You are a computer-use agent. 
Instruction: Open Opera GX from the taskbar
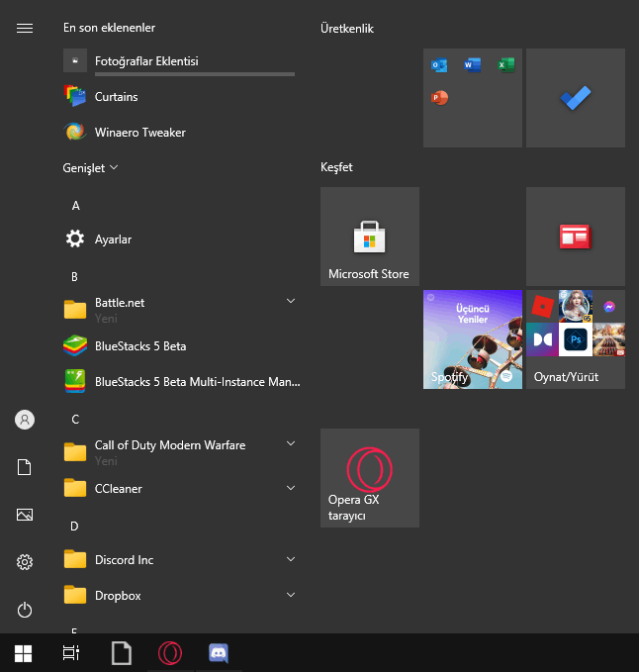170,653
